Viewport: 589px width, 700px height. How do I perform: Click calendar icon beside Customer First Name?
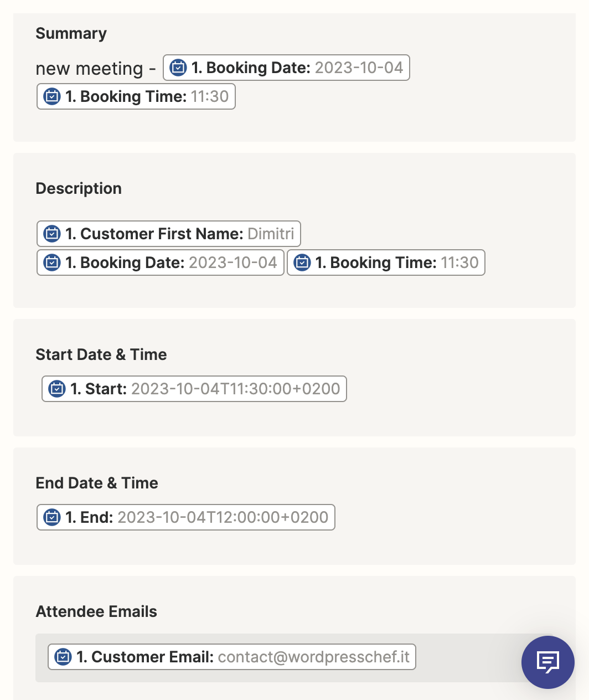click(52, 234)
